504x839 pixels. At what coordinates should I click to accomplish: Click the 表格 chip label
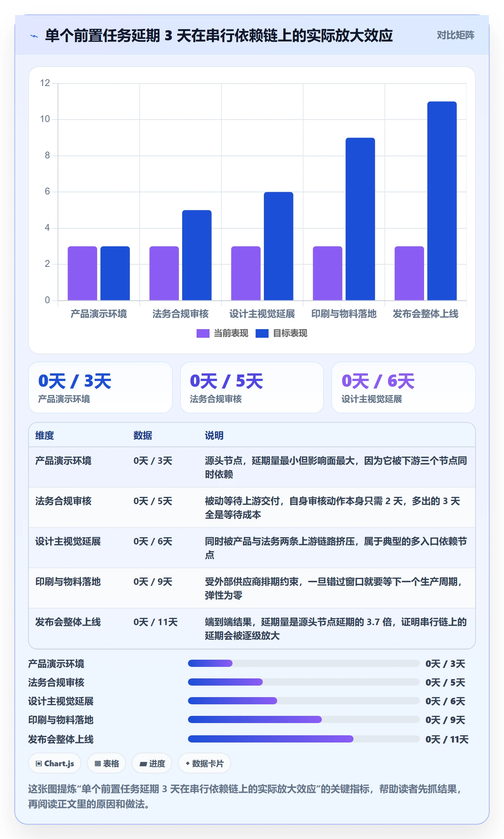coord(111,763)
